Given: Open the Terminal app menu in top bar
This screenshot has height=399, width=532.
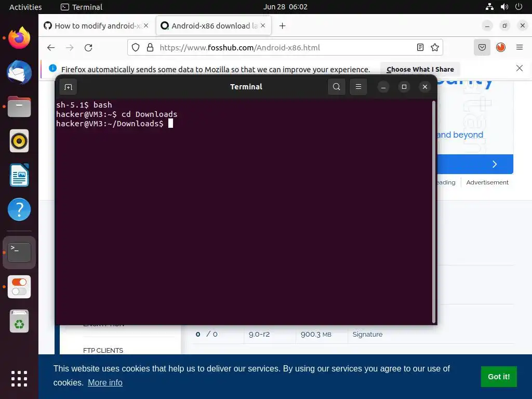Looking at the screenshot, I should pos(82,7).
